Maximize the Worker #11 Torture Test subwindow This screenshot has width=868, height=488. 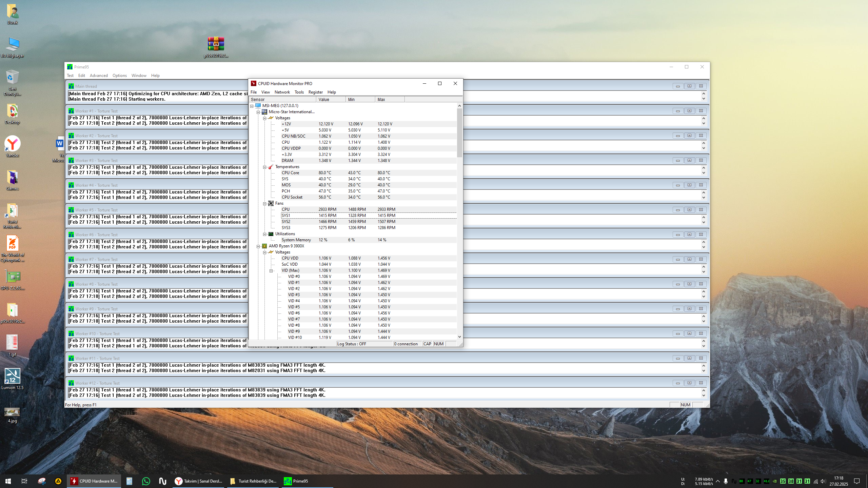pos(689,358)
